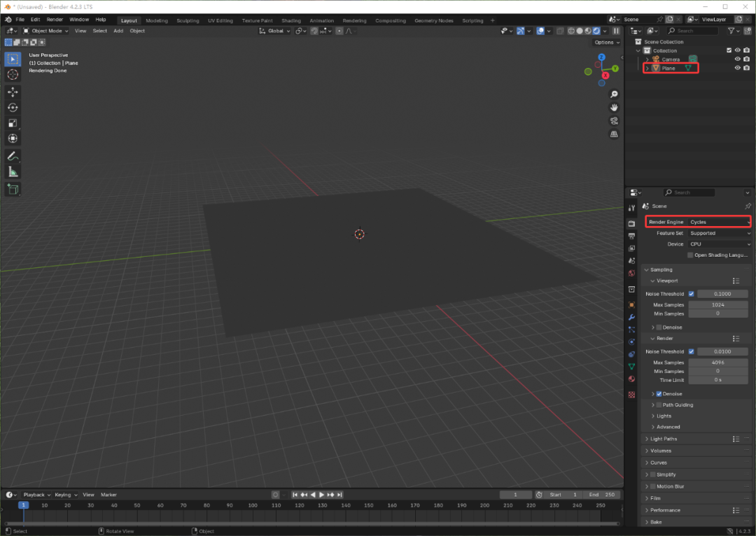Open the viewport Add menu
The height and width of the screenshot is (536, 756).
[x=118, y=31]
